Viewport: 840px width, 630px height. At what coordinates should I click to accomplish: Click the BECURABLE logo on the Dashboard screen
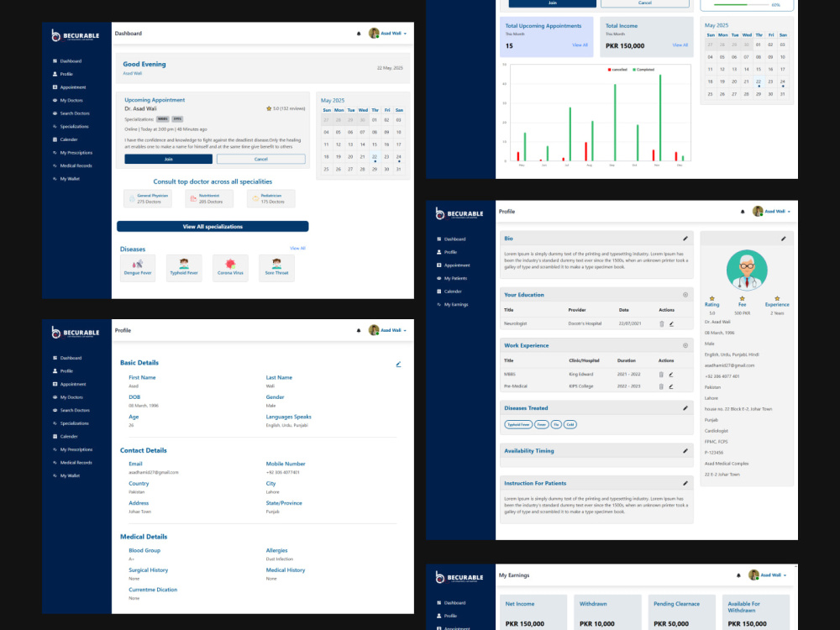coord(76,35)
